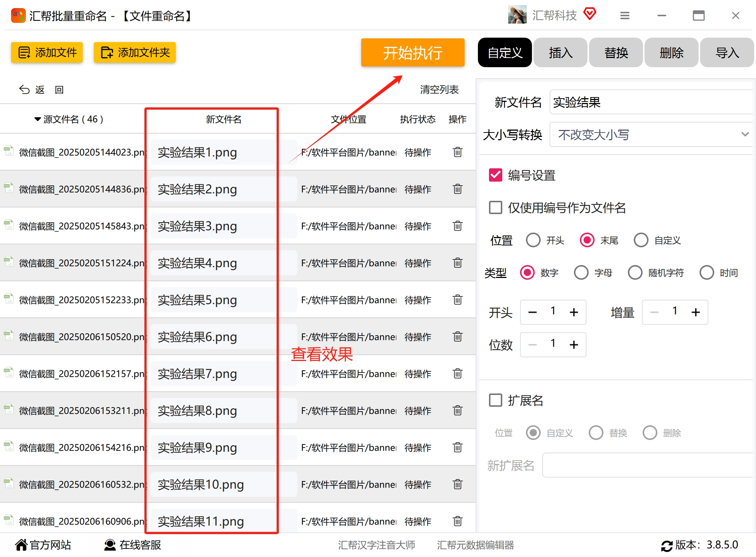The height and width of the screenshot is (557, 756).
Task: Uncheck the 编号设置 checkbox
Action: [495, 175]
